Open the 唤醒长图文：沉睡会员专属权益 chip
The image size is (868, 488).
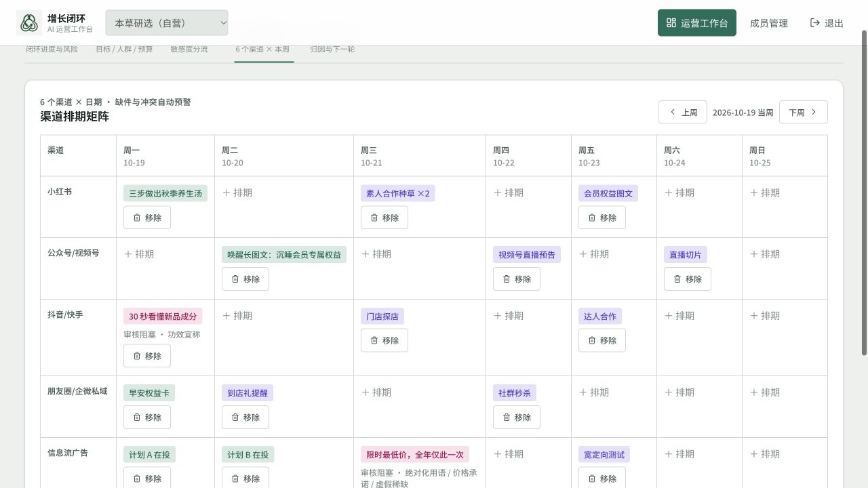284,255
